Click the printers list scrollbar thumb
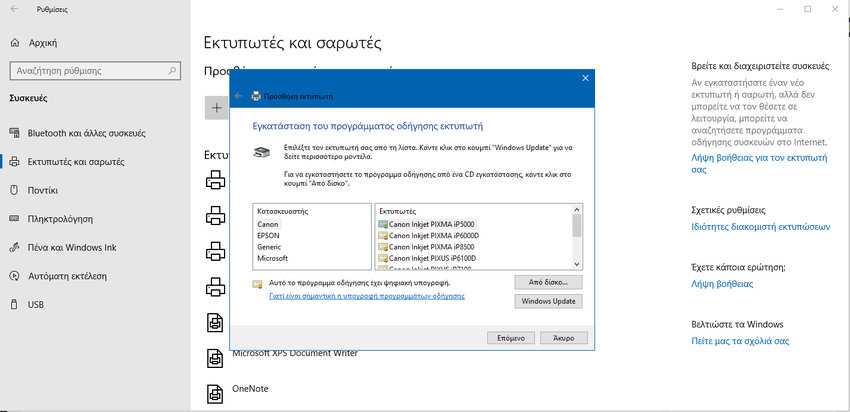 (577, 226)
